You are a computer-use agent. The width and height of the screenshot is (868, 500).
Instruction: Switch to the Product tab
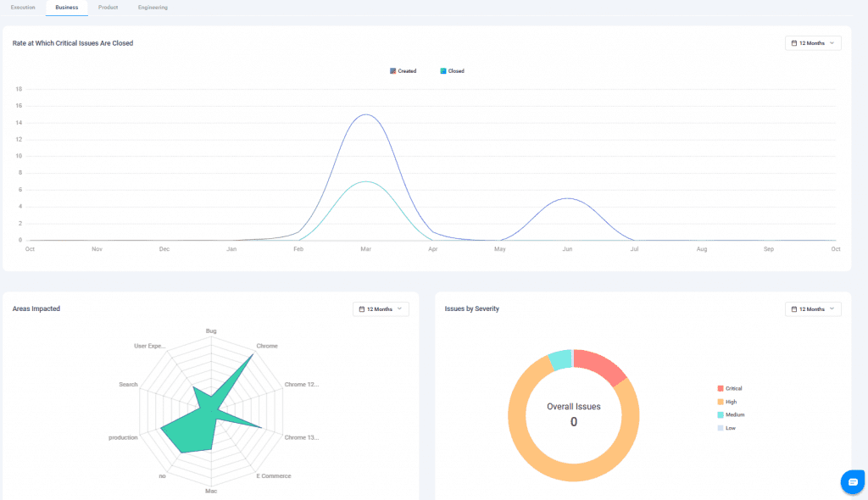(x=108, y=8)
